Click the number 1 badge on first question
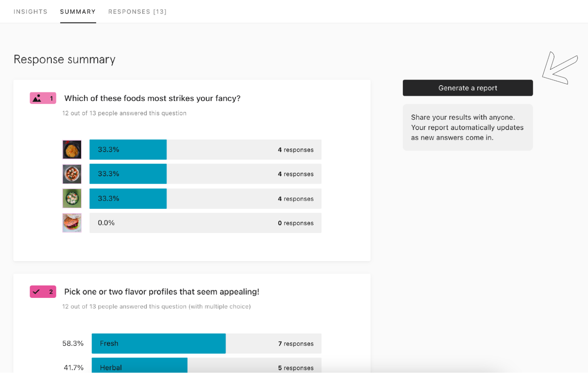 point(50,98)
